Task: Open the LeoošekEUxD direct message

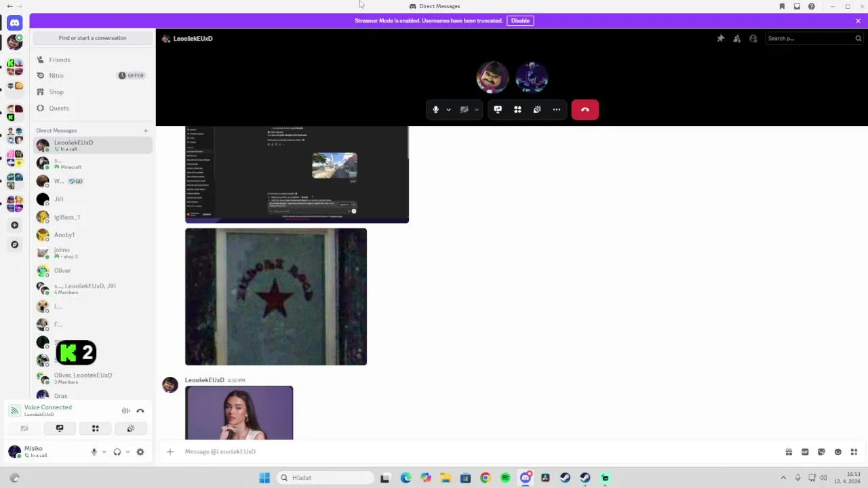Action: [92, 145]
